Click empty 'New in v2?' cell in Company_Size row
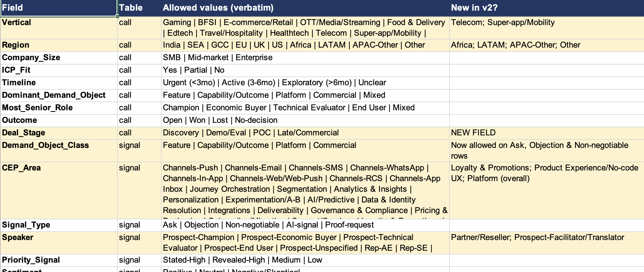This screenshot has height=272, width=644. 547,58
